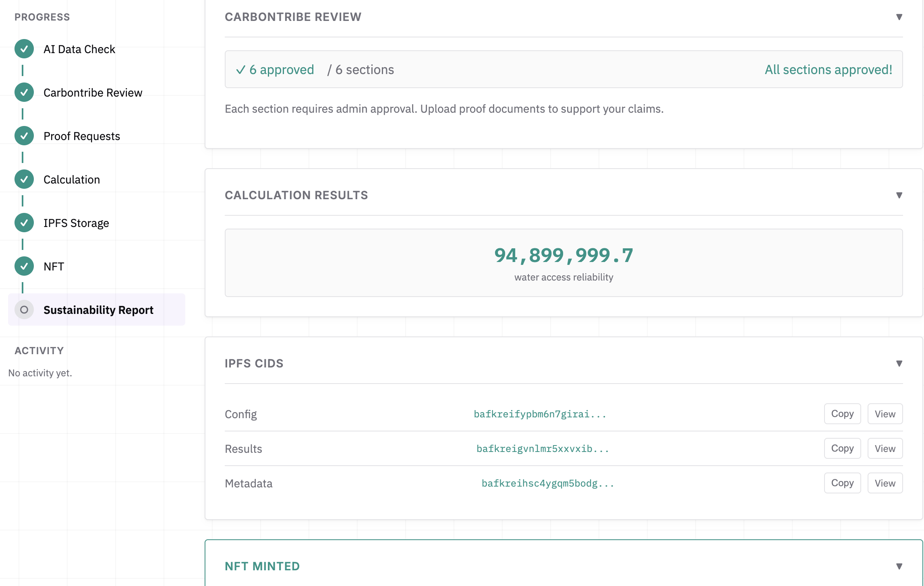Open the IPFS Storage step
The height and width of the screenshot is (586, 924).
coord(76,223)
